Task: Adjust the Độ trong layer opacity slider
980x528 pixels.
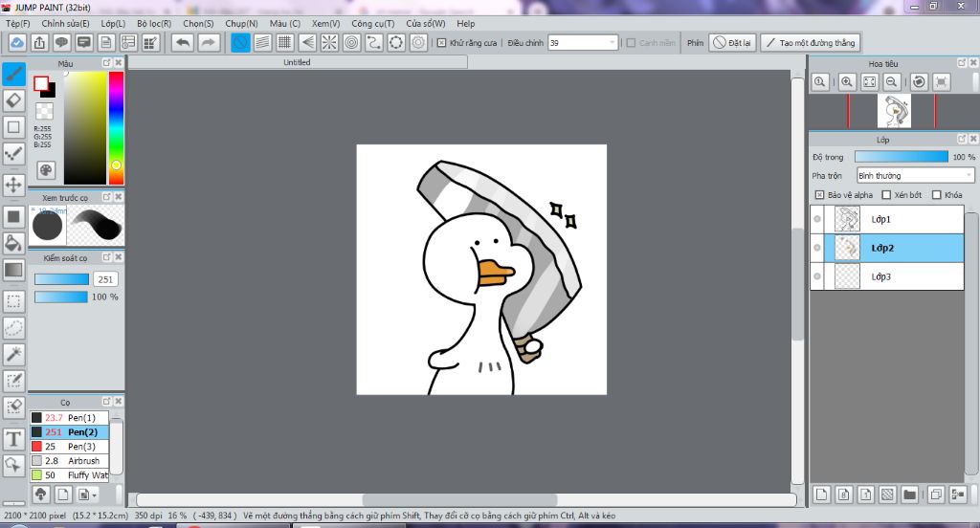Action: 901,157
